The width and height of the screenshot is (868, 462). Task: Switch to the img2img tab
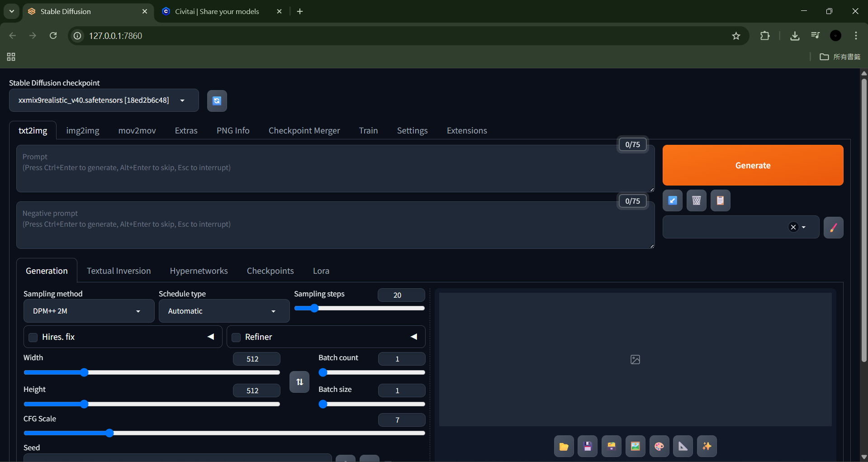(x=83, y=131)
